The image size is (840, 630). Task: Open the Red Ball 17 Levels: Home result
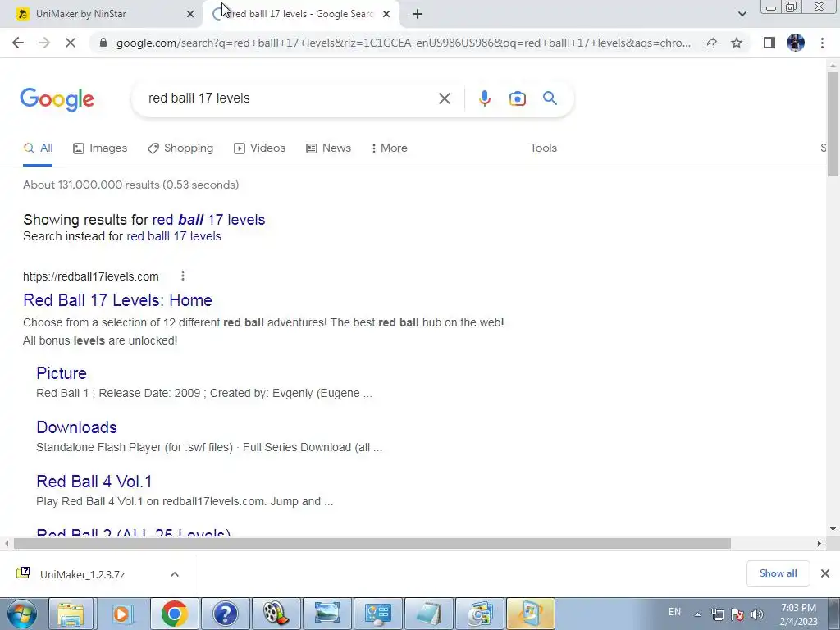117,300
